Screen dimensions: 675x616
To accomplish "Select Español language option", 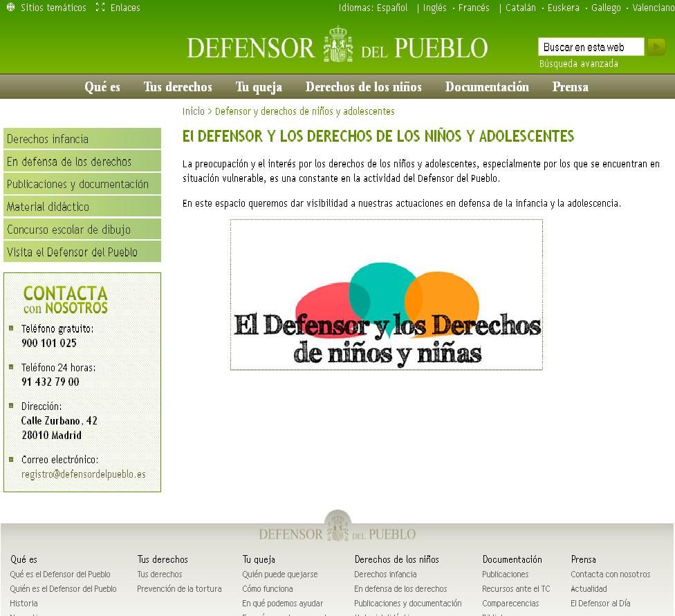I will click(391, 8).
